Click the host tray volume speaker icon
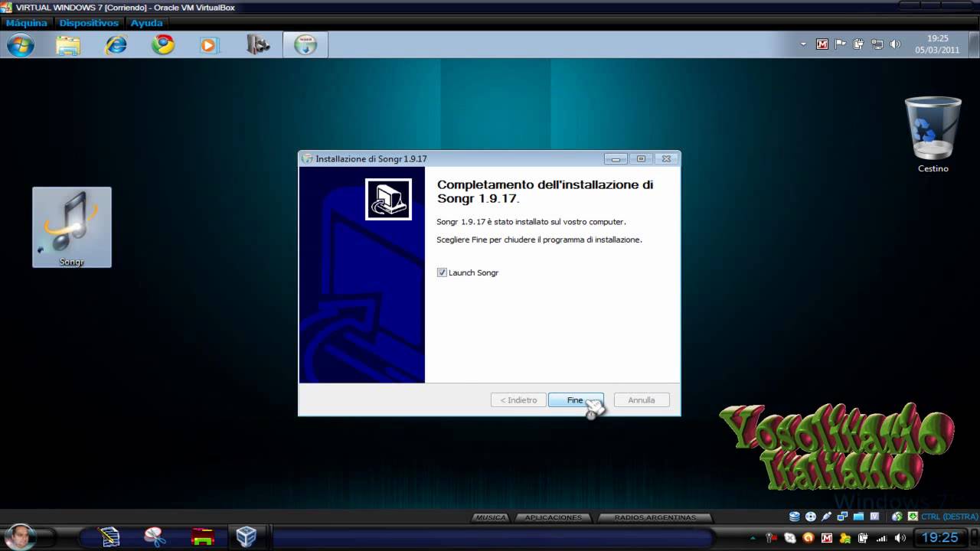Viewport: 980px width, 551px height. coord(900,538)
